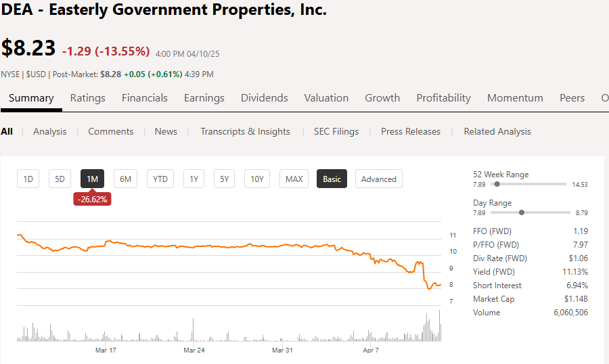Select the 1D chart range
The image size is (609, 364).
pos(28,179)
